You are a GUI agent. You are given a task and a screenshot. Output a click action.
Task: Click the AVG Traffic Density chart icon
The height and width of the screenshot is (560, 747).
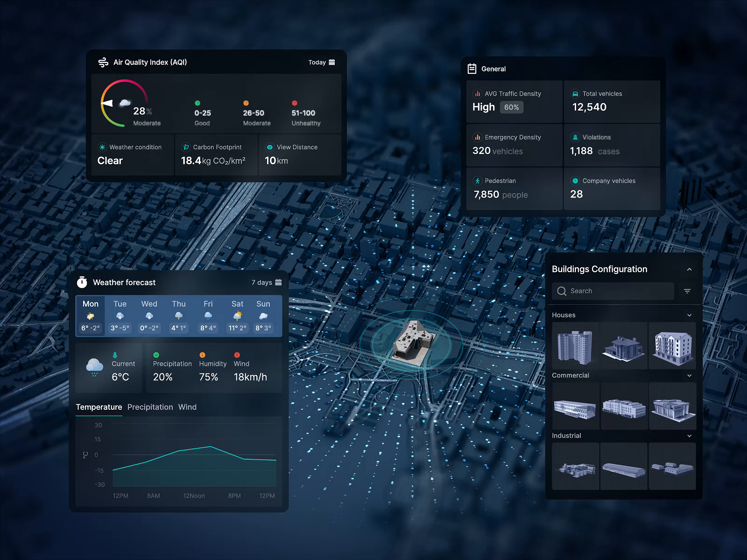pyautogui.click(x=477, y=94)
